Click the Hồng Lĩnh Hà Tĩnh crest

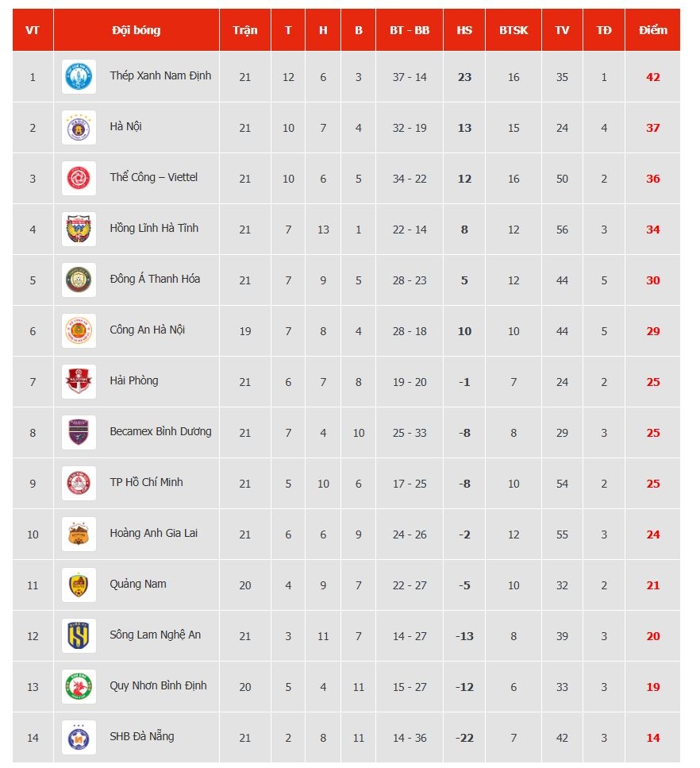click(79, 230)
